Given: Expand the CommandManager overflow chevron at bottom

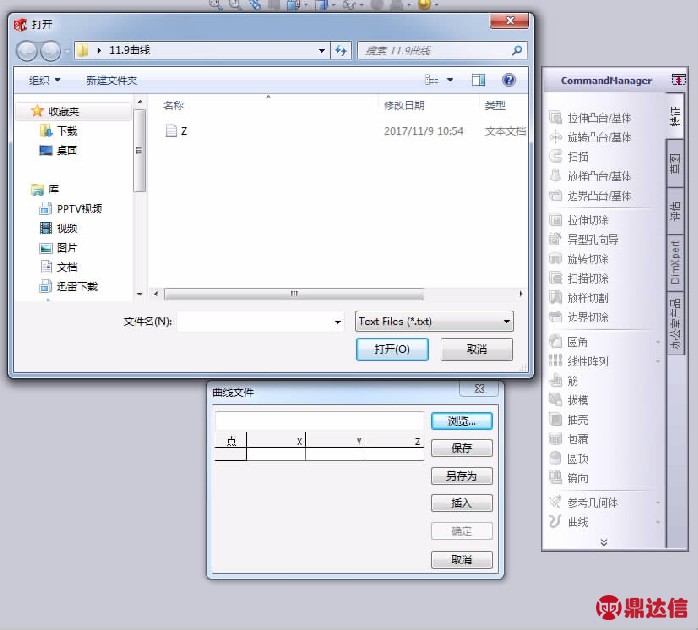Looking at the screenshot, I should tap(603, 542).
